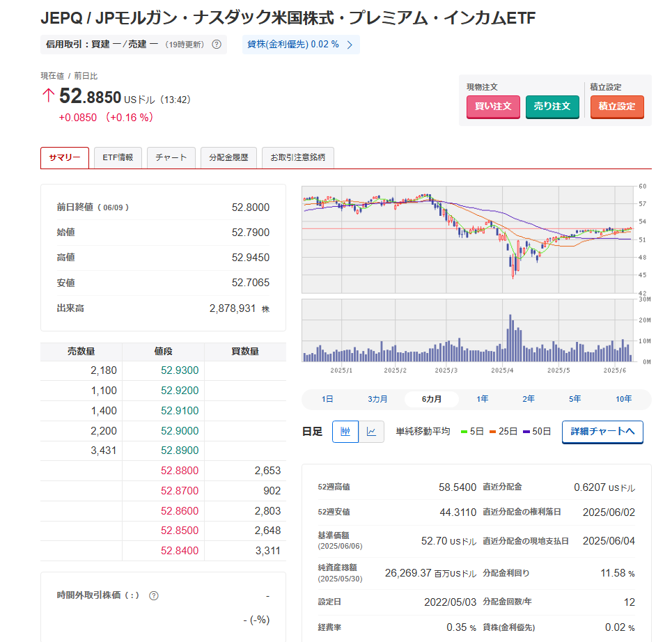Image resolution: width=672 pixels, height=642 pixels.
Task: Switch to the ETF情報 tab
Action: click(118, 157)
